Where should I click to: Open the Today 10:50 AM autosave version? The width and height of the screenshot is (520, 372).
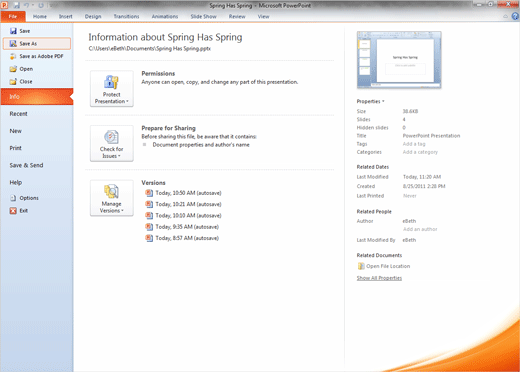pos(188,193)
